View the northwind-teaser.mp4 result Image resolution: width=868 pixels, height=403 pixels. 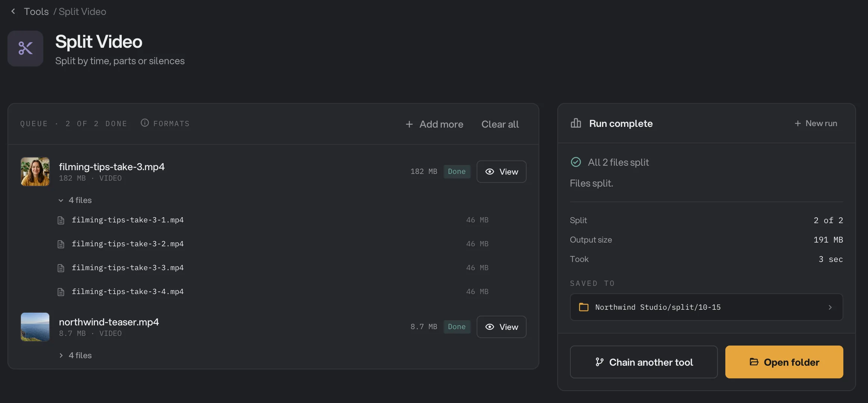coord(501,327)
